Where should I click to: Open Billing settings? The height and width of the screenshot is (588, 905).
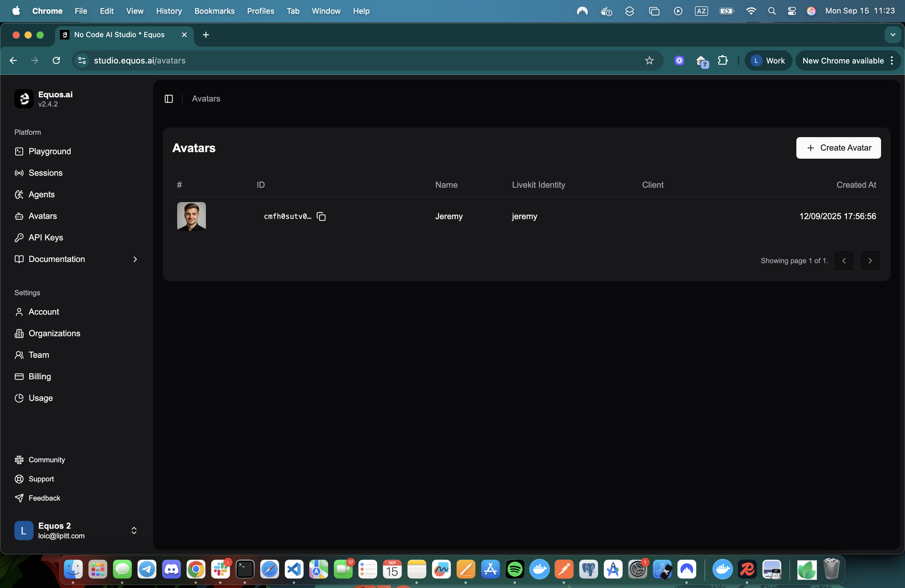click(40, 377)
